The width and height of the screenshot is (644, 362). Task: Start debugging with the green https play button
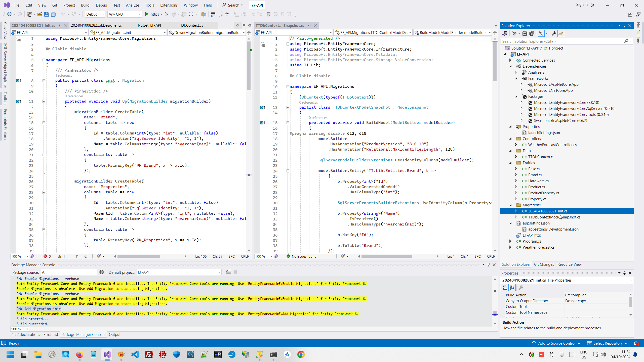147,14
